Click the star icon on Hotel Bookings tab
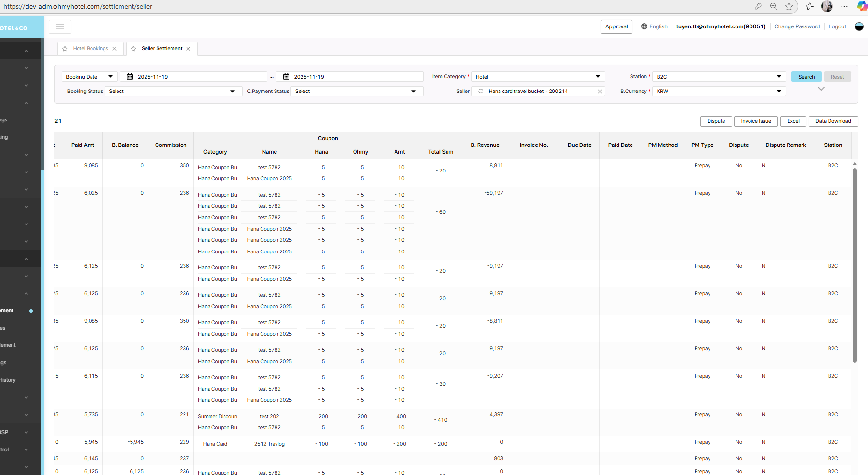868x475 pixels. click(65, 49)
